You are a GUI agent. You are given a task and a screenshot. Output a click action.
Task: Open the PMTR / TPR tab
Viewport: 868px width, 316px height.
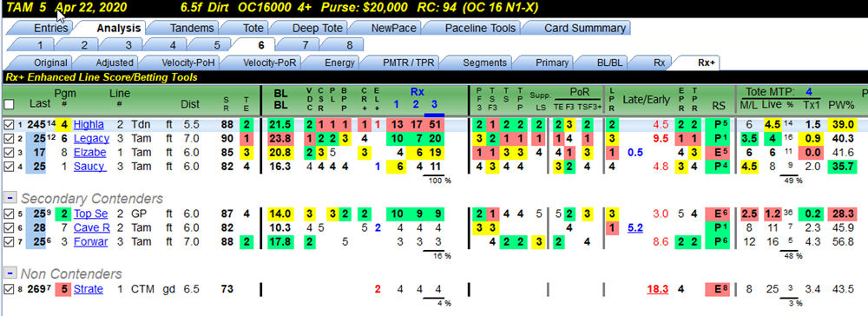click(x=403, y=63)
